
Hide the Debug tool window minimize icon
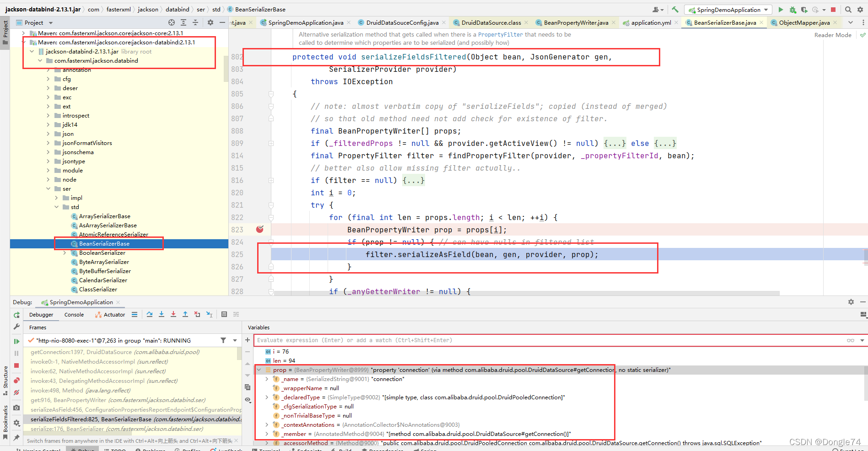863,302
